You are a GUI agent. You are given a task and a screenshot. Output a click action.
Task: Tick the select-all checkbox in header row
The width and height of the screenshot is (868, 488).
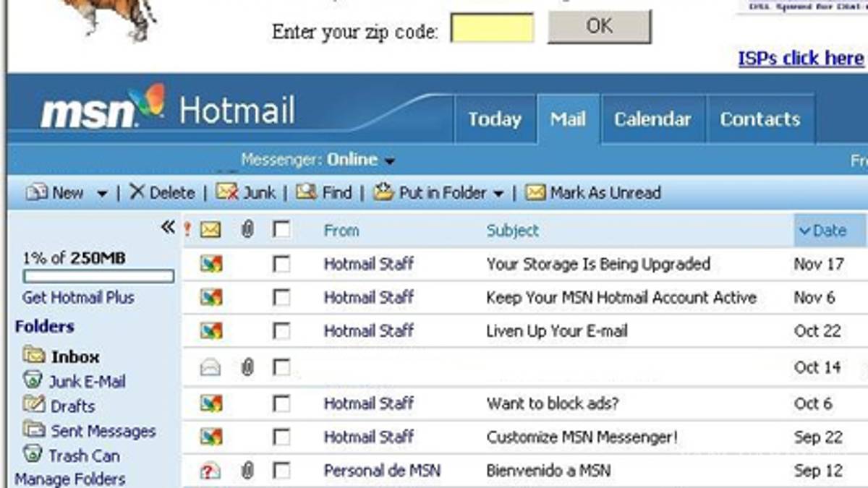(x=281, y=230)
